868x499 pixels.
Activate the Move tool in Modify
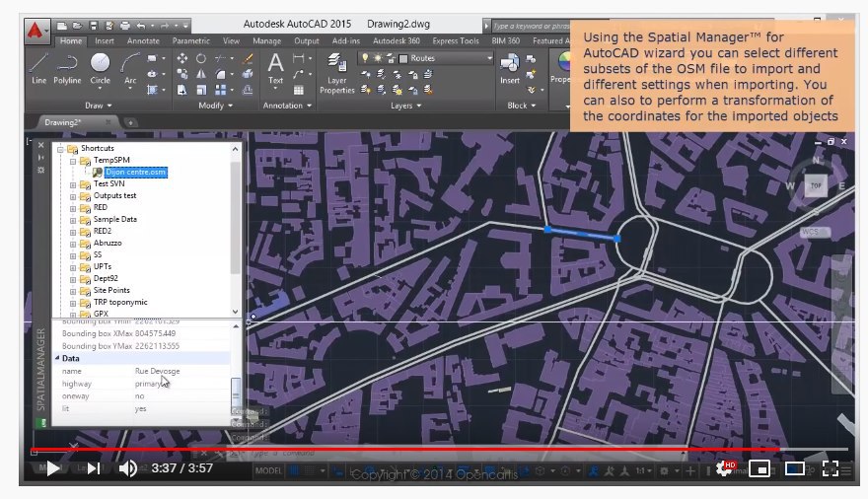tap(181, 58)
